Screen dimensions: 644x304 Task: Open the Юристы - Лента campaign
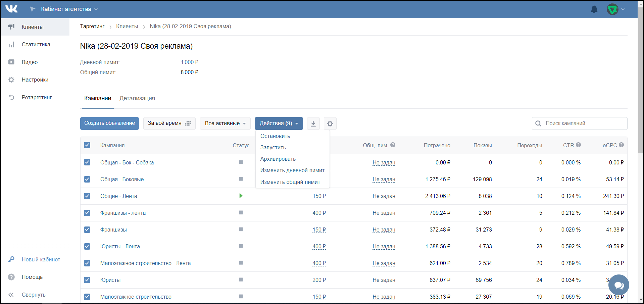[x=120, y=246]
